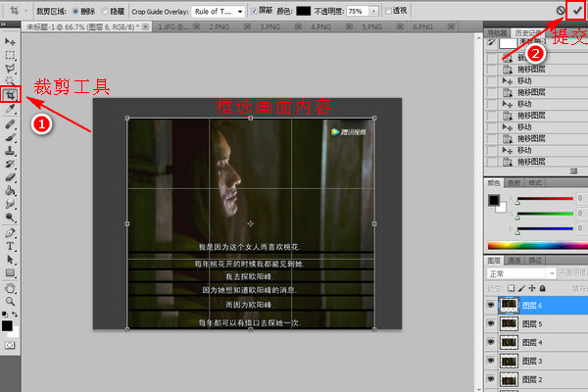Select the Rectangle shape tool

[10, 272]
